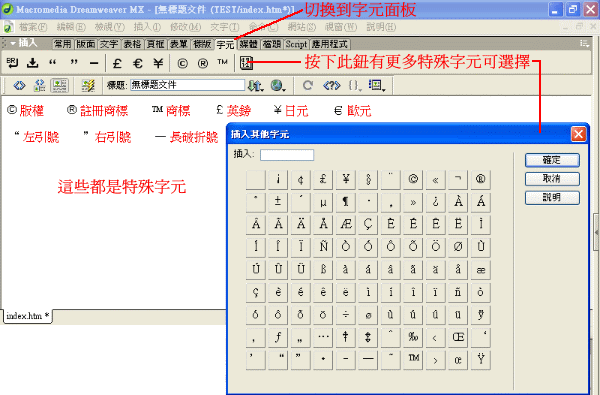
Task: Close the 插入其他字元 dialog
Action: click(x=578, y=134)
